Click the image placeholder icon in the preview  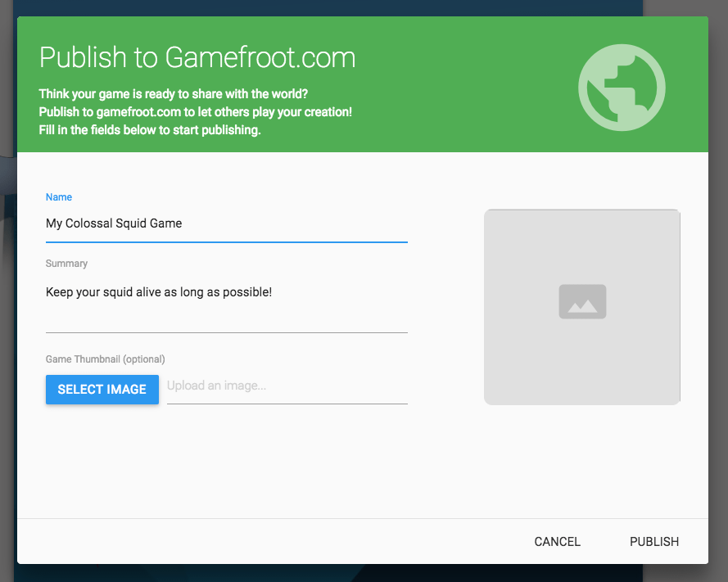tap(582, 301)
